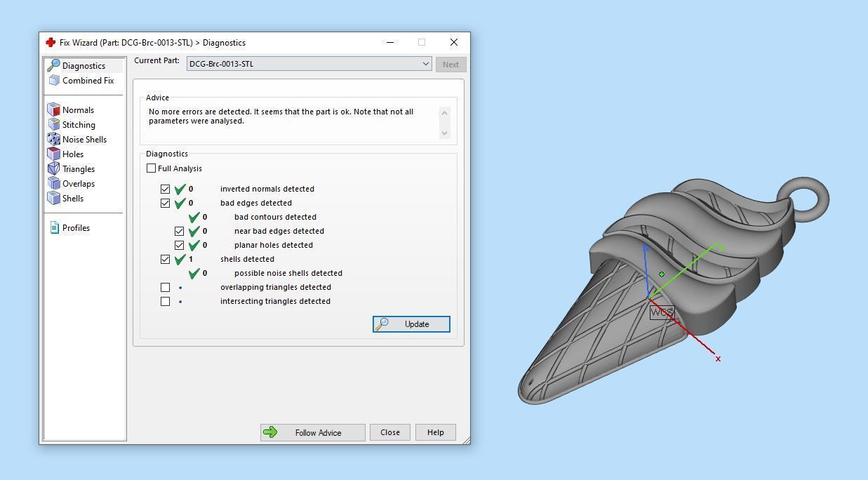Click the Advice text box
The width and height of the screenshot is (868, 480).
(293, 122)
